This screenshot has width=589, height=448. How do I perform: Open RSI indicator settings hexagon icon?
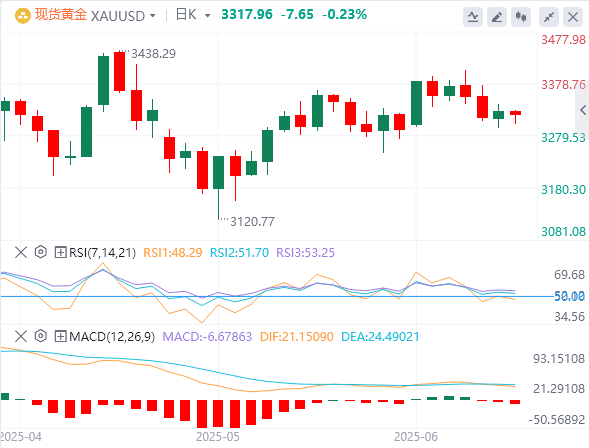pos(41,252)
